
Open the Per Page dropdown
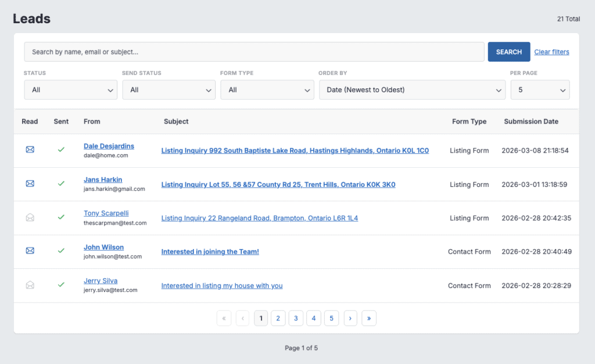click(x=539, y=90)
